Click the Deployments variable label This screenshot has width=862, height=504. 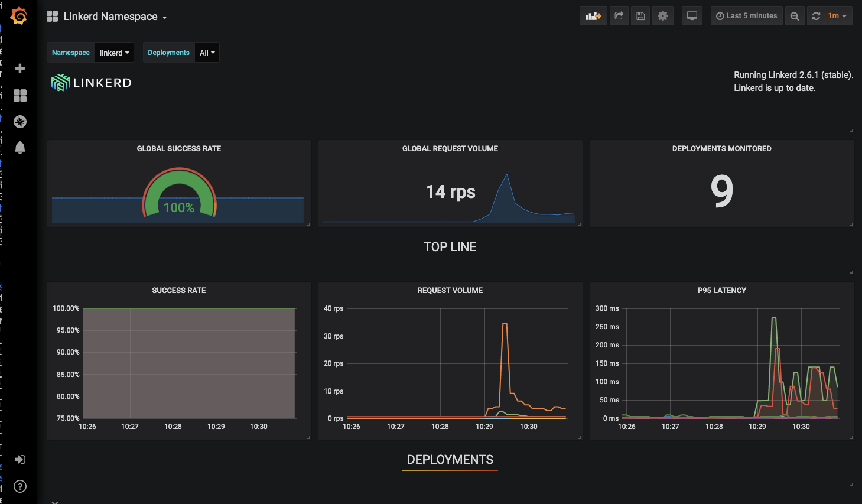(168, 53)
